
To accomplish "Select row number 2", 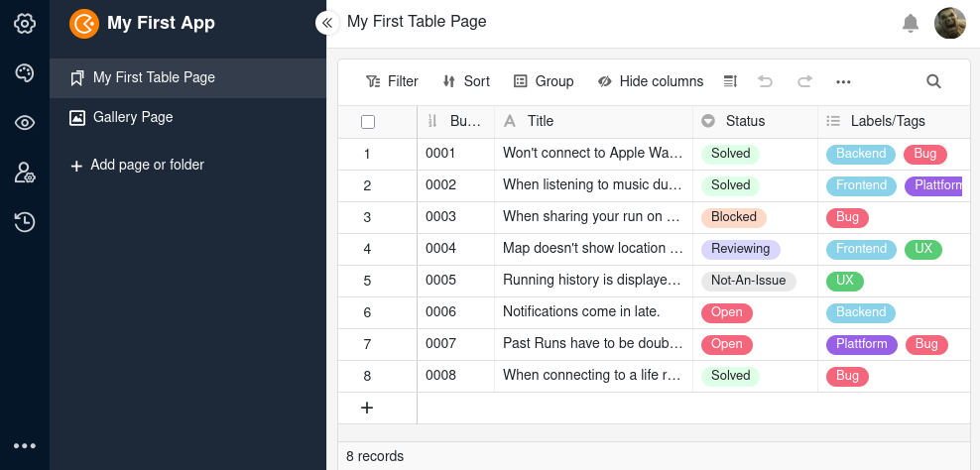I will [x=367, y=186].
